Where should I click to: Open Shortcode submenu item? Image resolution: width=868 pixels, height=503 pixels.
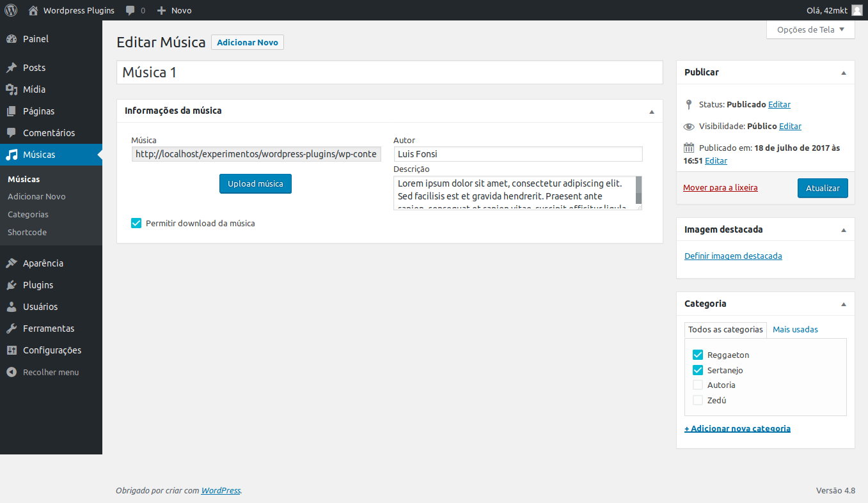pyautogui.click(x=27, y=233)
